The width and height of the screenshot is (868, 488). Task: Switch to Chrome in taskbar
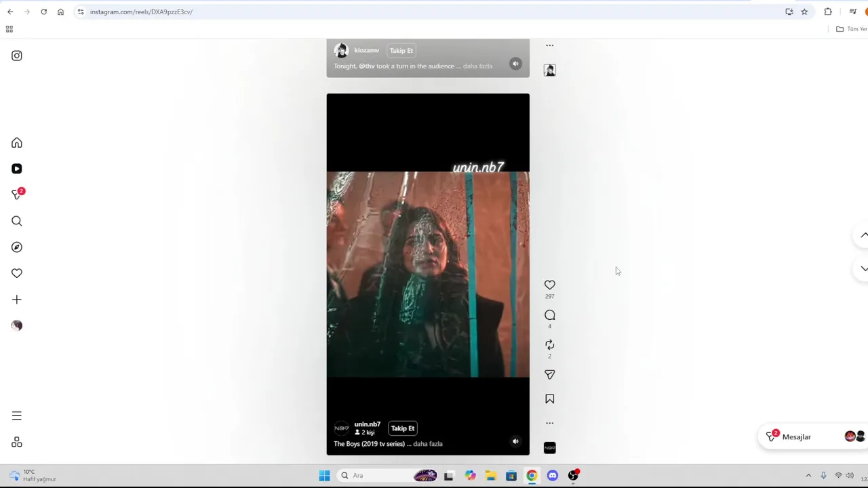point(532,476)
